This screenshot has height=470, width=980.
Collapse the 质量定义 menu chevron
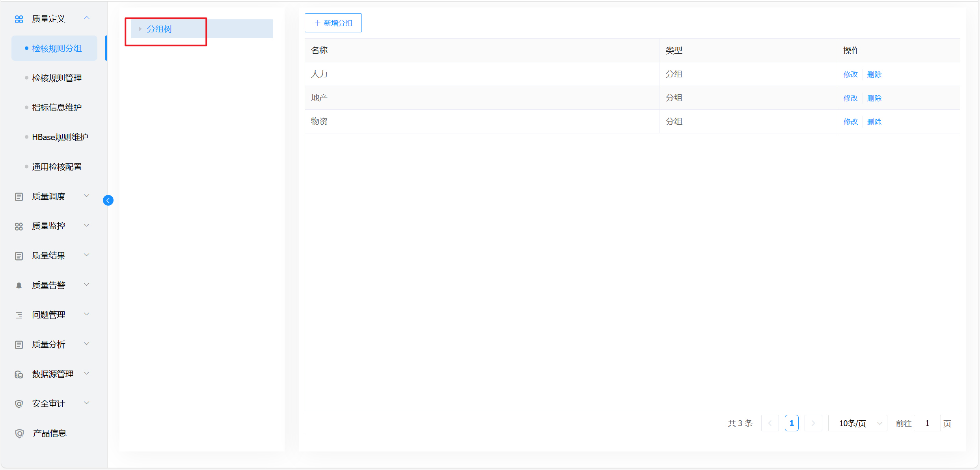pos(87,18)
